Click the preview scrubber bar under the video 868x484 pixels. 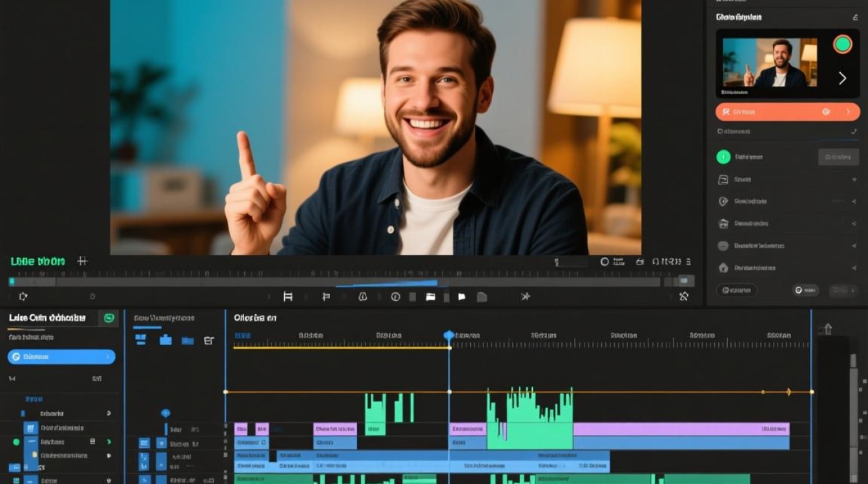pyautogui.click(x=335, y=281)
